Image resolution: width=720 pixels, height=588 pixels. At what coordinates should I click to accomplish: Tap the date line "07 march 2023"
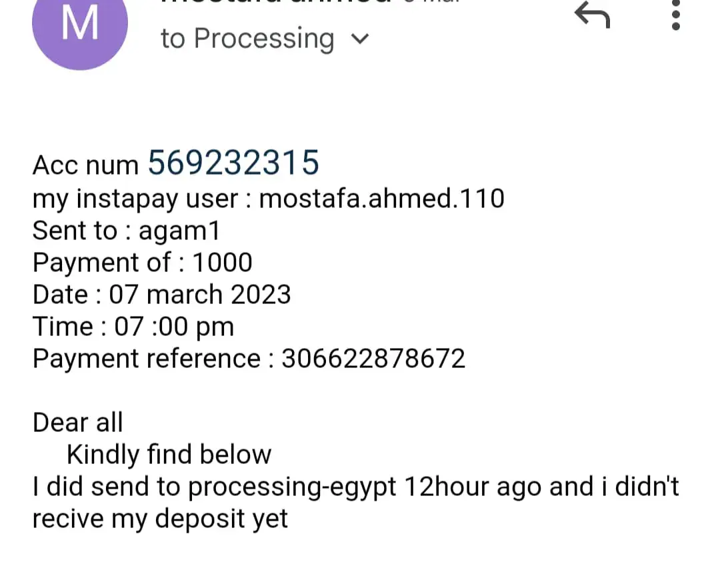coord(200,295)
